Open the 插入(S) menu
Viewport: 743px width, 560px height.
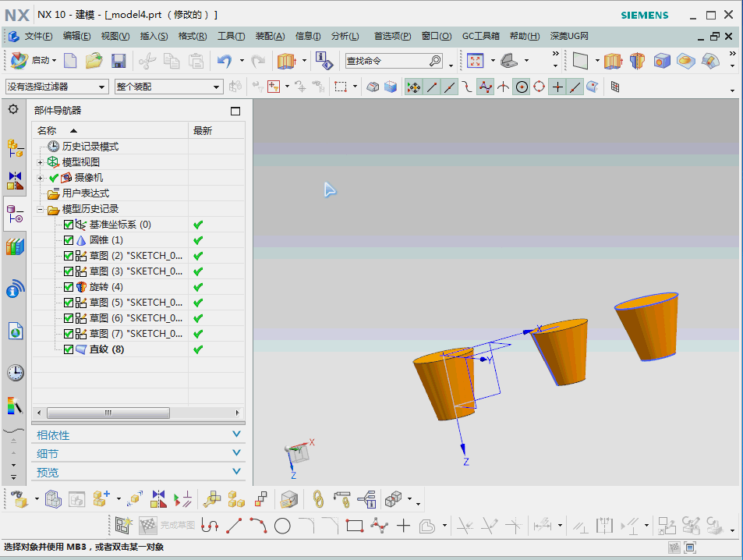154,36
